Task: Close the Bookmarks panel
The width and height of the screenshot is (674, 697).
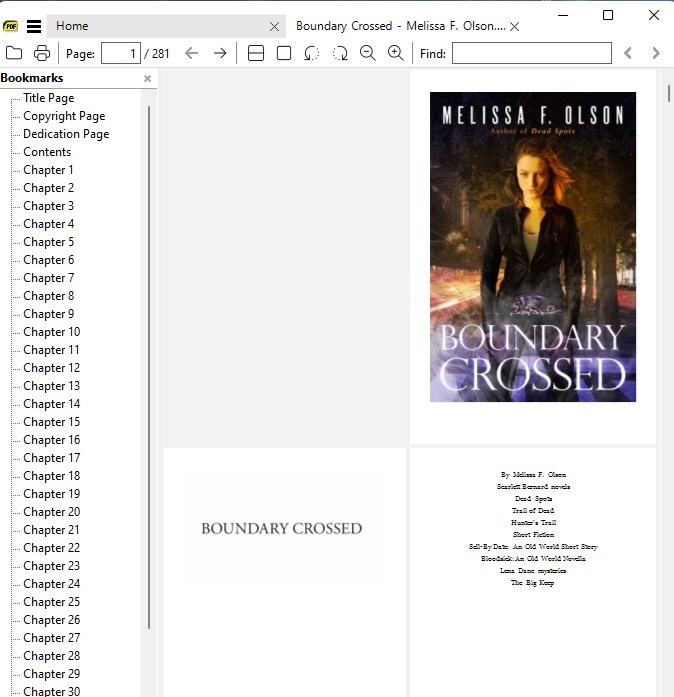Action: click(x=148, y=79)
